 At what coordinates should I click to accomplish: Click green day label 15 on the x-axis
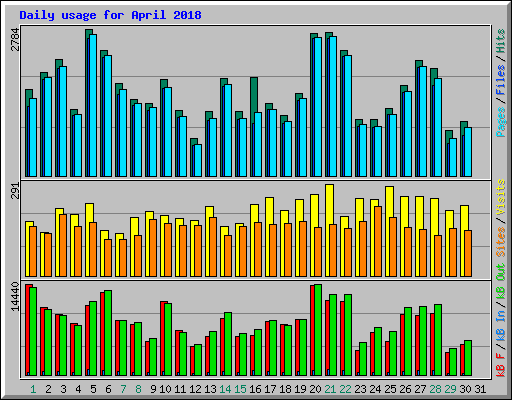[240, 389]
